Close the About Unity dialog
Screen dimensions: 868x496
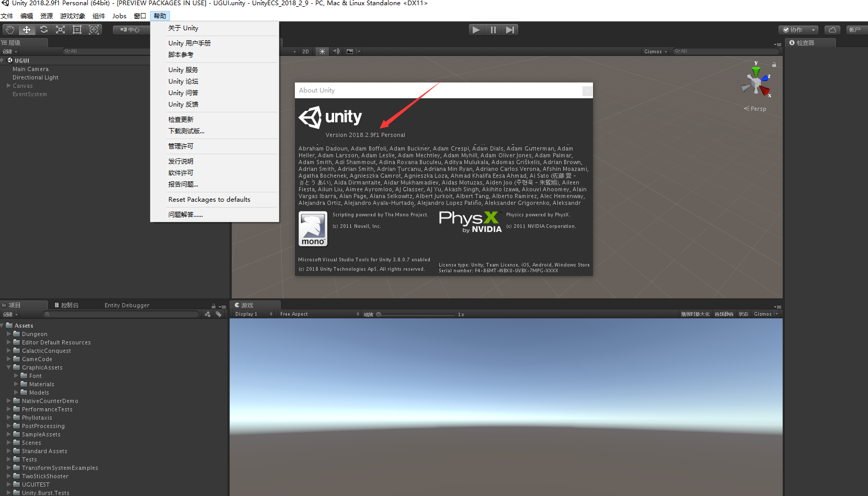pyautogui.click(x=587, y=91)
